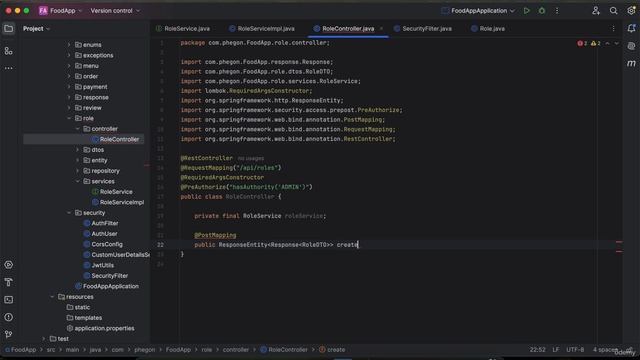Collapse the resources folder

pyautogui.click(x=52, y=297)
